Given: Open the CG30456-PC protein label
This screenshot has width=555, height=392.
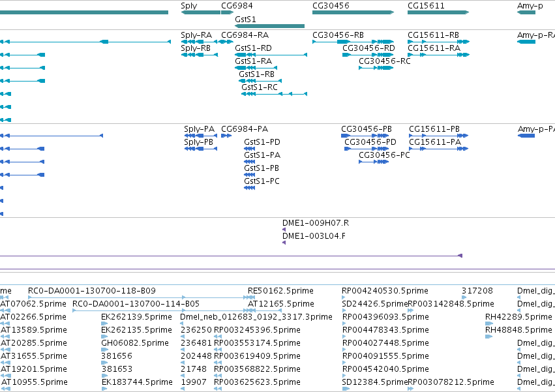Looking at the screenshot, I should pos(384,155).
